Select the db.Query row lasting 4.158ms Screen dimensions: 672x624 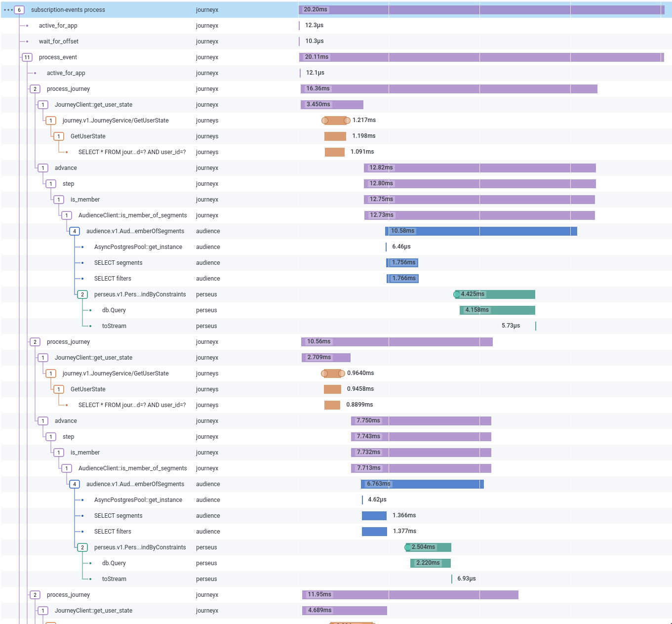[x=336, y=310]
